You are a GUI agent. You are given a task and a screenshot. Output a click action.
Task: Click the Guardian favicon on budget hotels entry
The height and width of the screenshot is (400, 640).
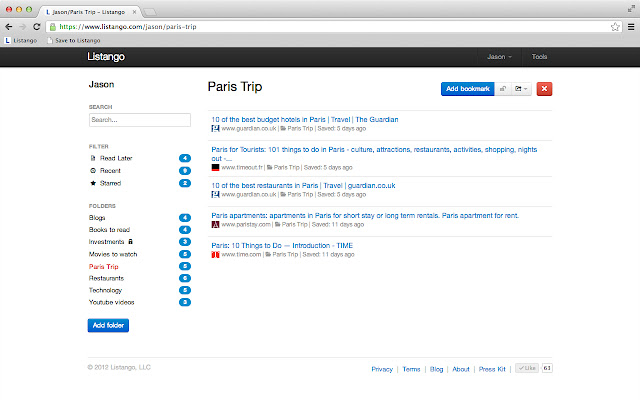pos(216,129)
